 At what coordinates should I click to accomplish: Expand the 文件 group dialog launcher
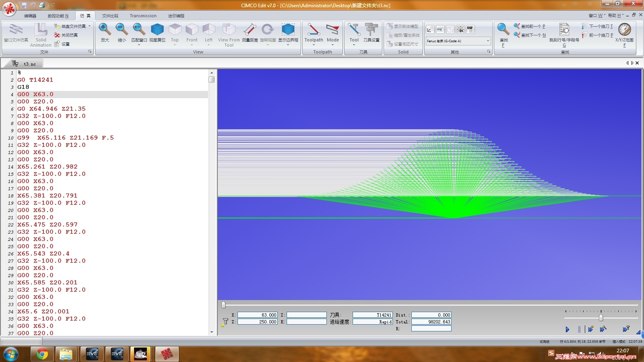[90, 52]
